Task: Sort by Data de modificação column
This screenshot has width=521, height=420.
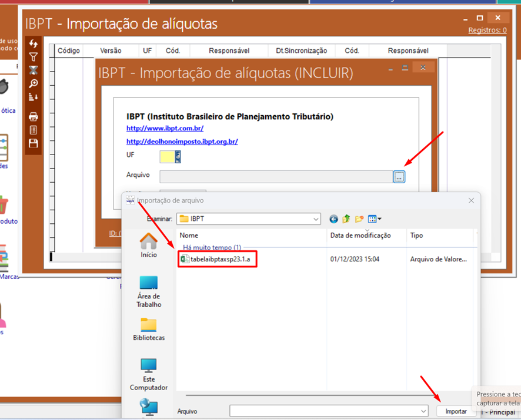Action: (360, 236)
